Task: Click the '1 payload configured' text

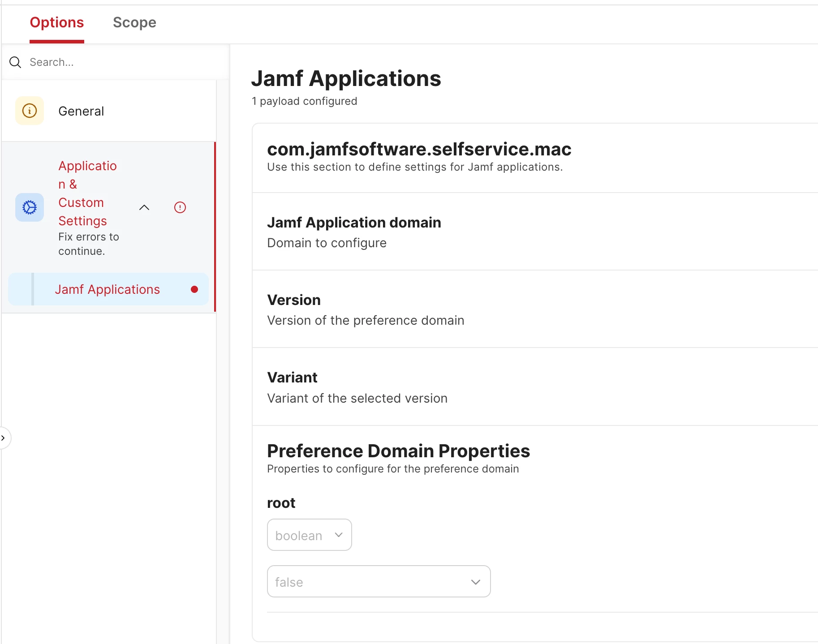Action: coord(304,101)
